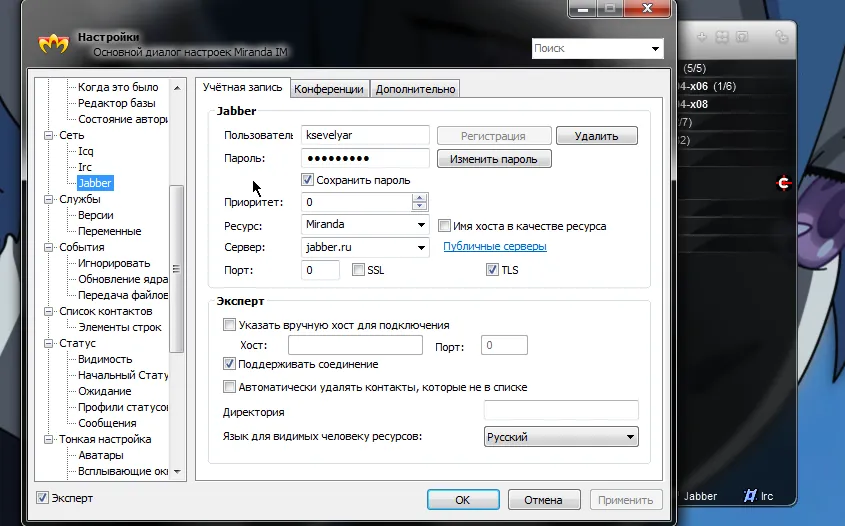Open the 'Публичные серверы' link
Screen dimensions: 845x526
pos(495,247)
